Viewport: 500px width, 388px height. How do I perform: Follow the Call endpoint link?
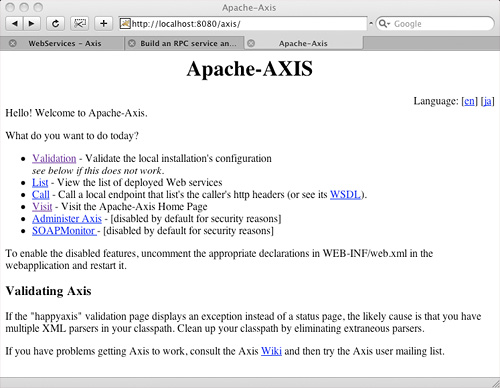pos(41,195)
